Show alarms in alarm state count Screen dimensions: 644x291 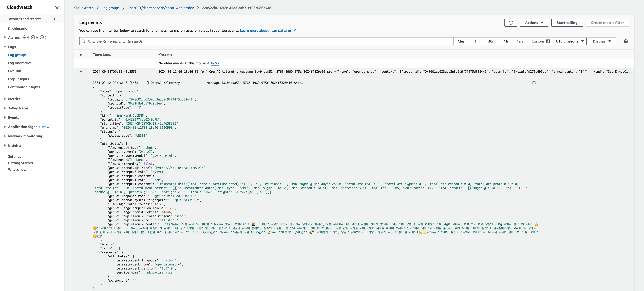(x=26, y=37)
